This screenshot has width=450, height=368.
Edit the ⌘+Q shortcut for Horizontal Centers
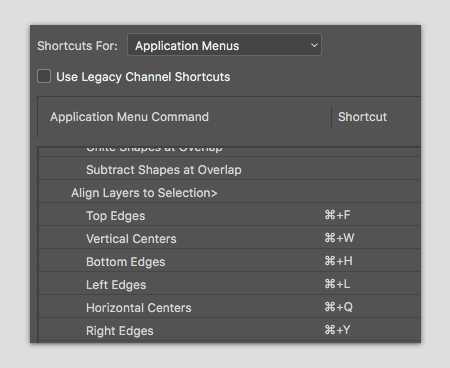[x=338, y=307]
